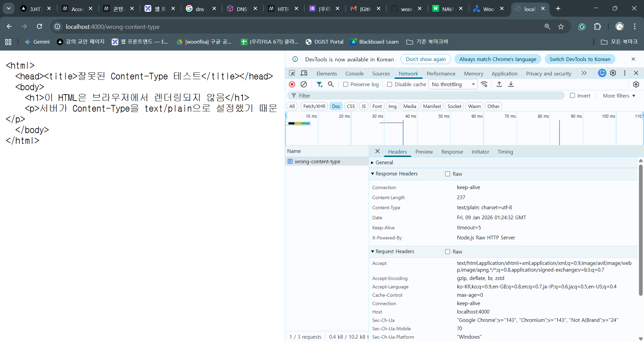Select the All request type filter
Screen dimensions: 644x342
[292, 106]
